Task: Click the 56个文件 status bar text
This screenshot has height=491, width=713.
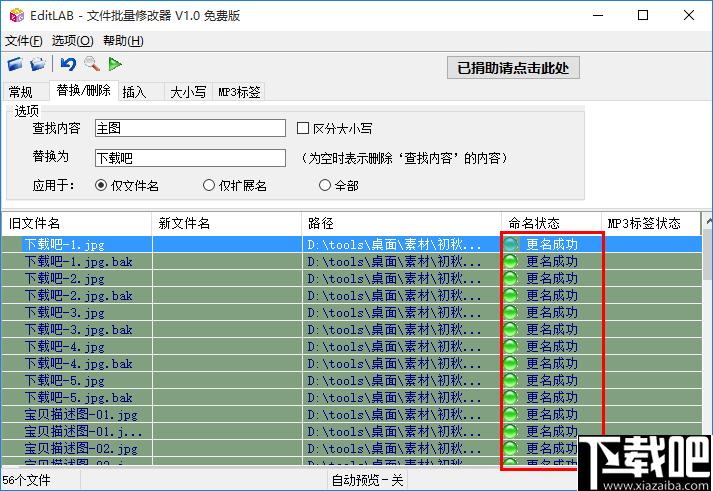Action: pos(26,480)
